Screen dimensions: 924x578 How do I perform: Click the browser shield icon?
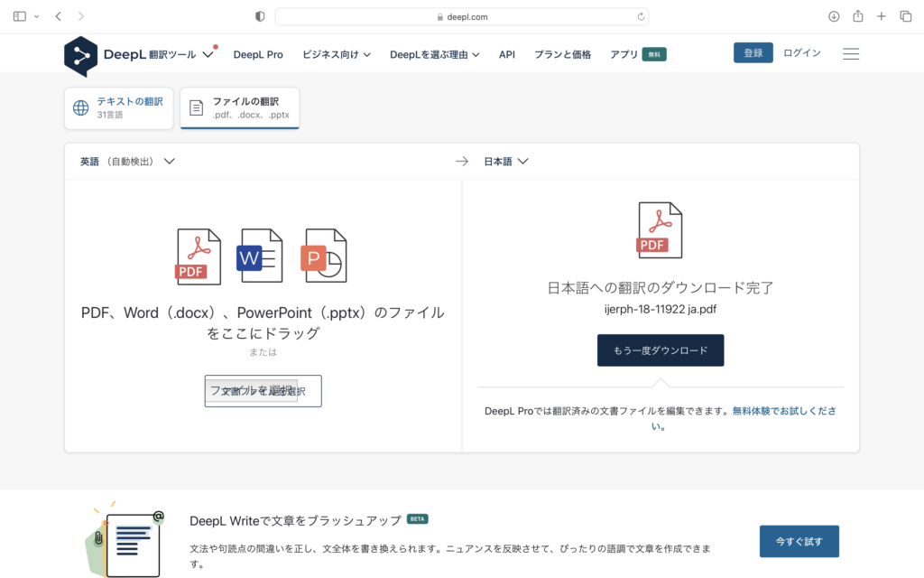[259, 15]
